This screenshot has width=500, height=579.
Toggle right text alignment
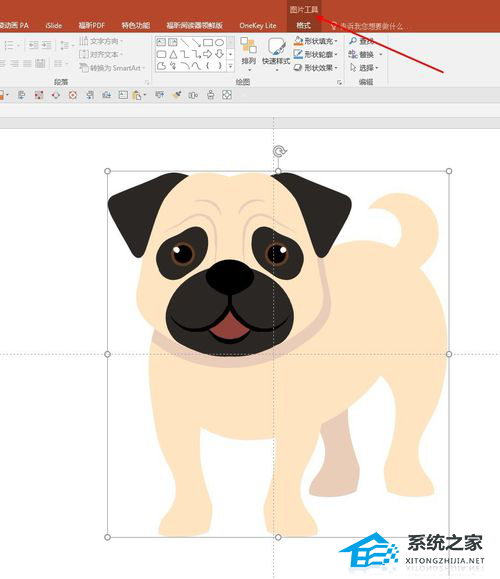tap(14, 64)
